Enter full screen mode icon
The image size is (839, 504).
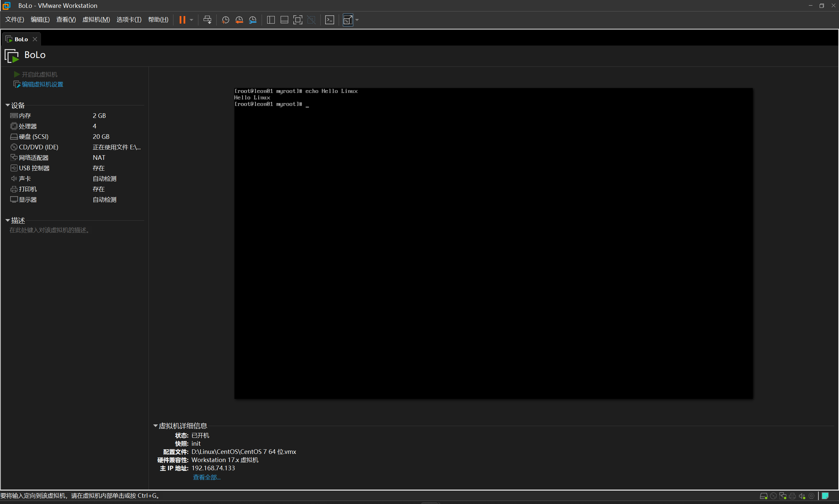point(297,20)
